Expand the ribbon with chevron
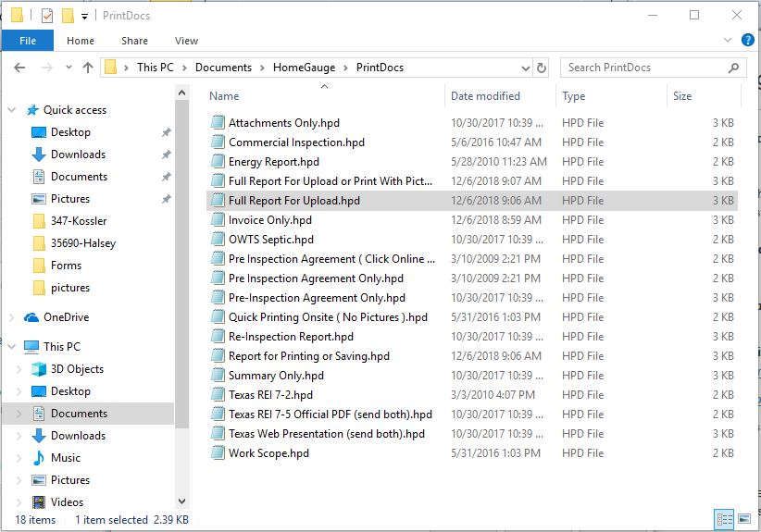 (727, 41)
